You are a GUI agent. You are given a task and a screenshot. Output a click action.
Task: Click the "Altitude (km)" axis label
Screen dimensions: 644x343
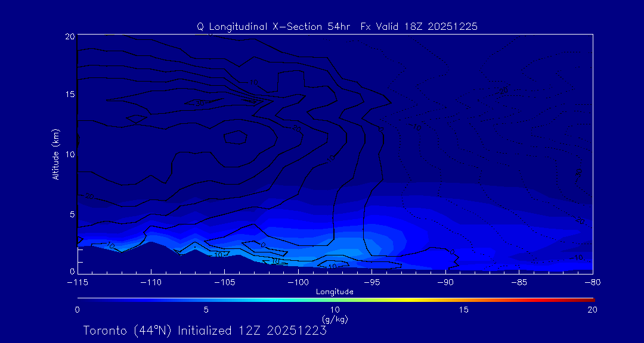(55, 154)
